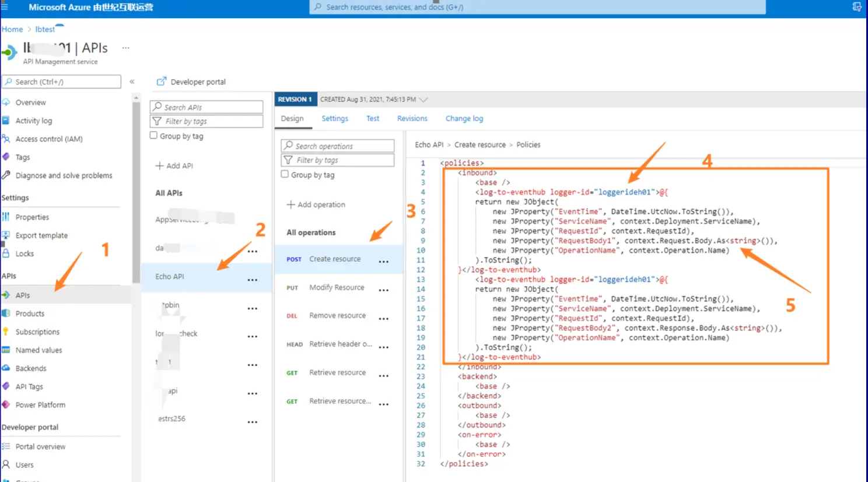This screenshot has width=868, height=482.
Task: Switch to the Settings tab
Action: (335, 118)
